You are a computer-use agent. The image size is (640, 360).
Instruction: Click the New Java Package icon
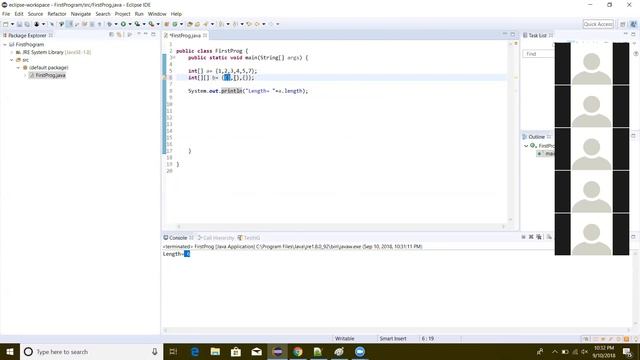(x=167, y=24)
